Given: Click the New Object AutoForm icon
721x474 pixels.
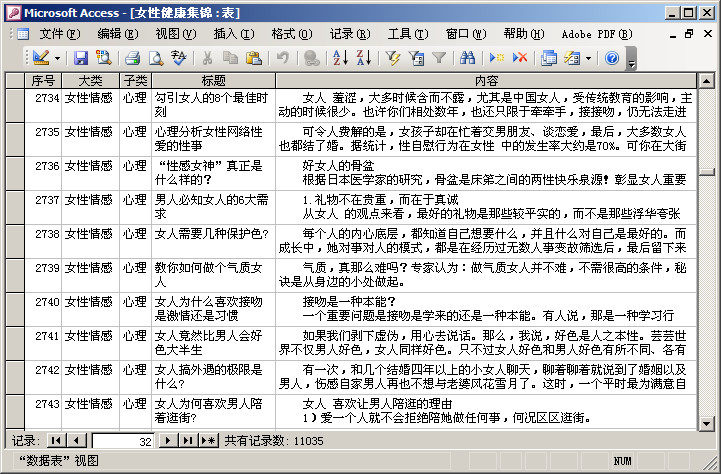Looking at the screenshot, I should [x=572, y=58].
